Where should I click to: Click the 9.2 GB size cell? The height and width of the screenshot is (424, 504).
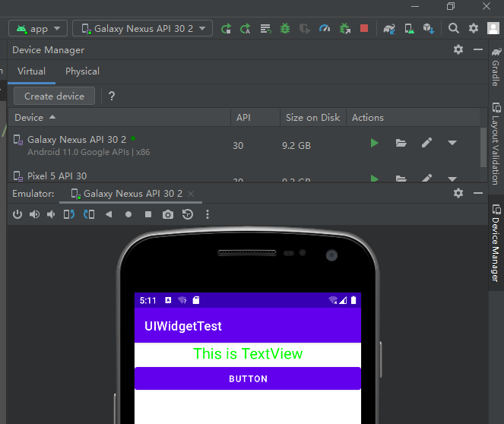point(296,145)
